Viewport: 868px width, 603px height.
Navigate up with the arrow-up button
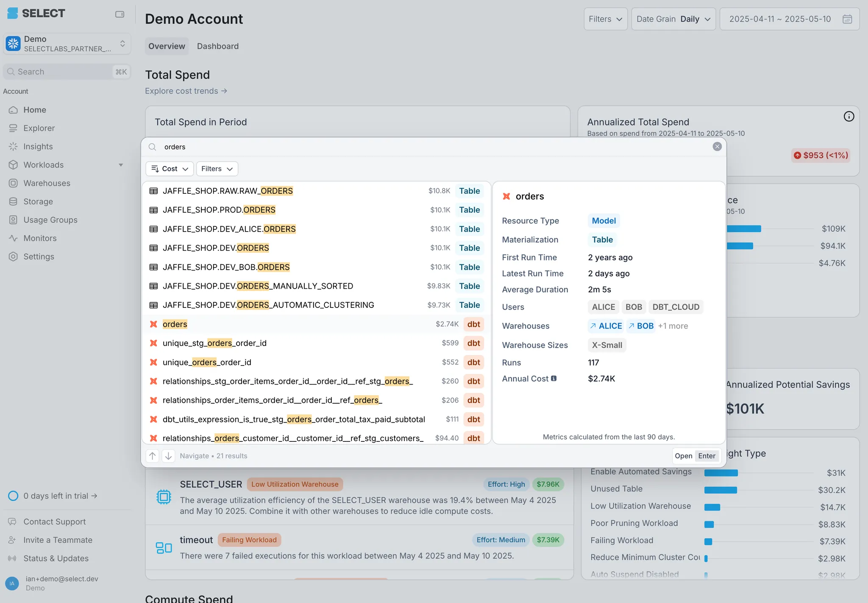pyautogui.click(x=153, y=456)
